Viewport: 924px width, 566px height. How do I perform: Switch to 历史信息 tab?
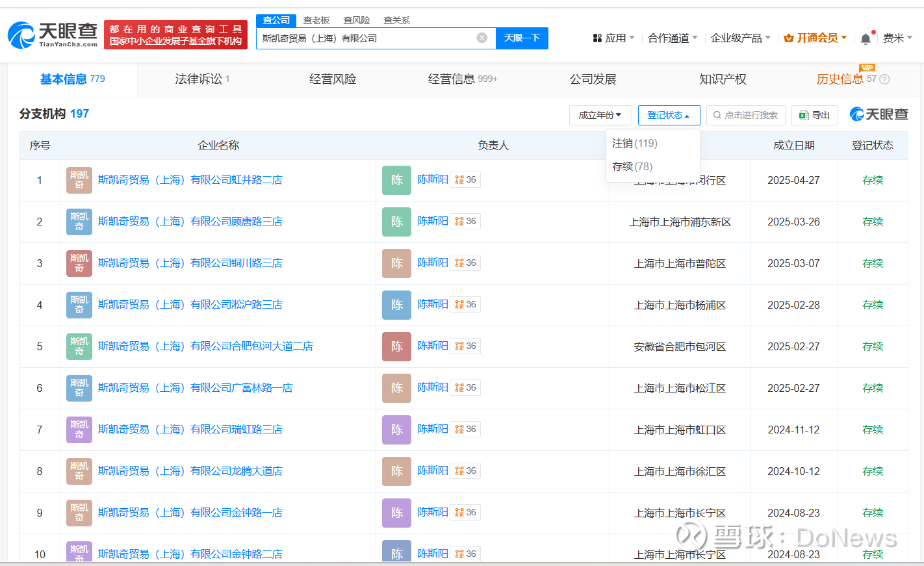pyautogui.click(x=840, y=79)
